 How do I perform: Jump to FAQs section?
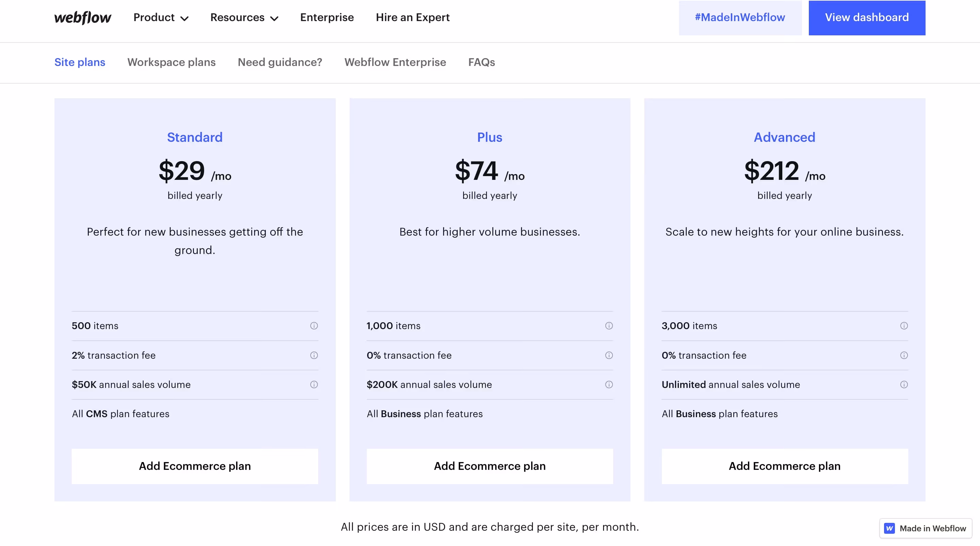tap(481, 62)
